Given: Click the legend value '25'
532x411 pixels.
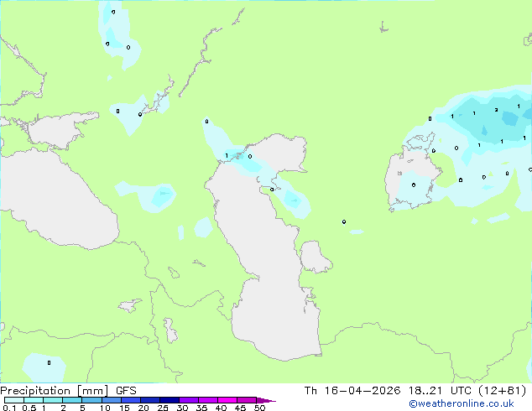Looking at the screenshot, I should pyautogui.click(x=163, y=408).
